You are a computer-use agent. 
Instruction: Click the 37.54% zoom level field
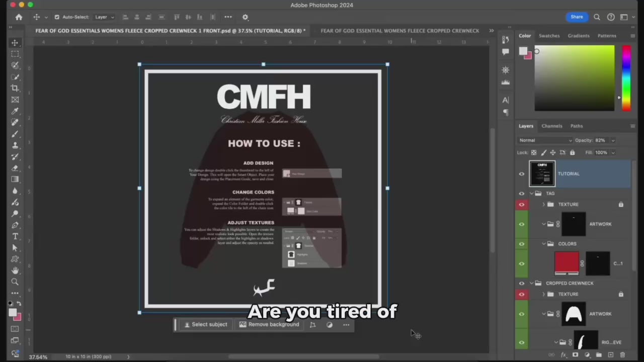[x=38, y=357]
